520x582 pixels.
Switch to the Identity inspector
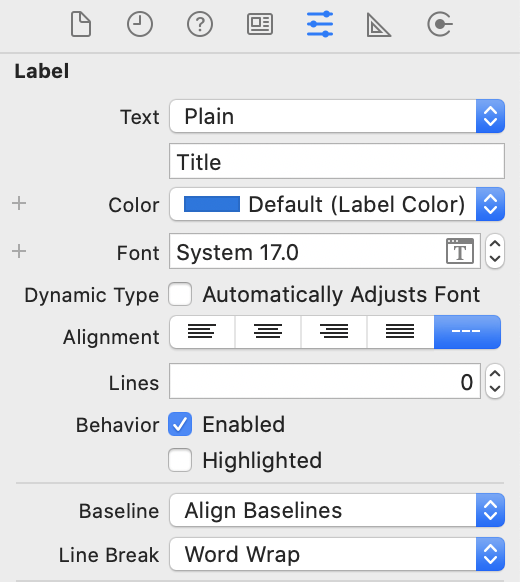click(x=260, y=24)
